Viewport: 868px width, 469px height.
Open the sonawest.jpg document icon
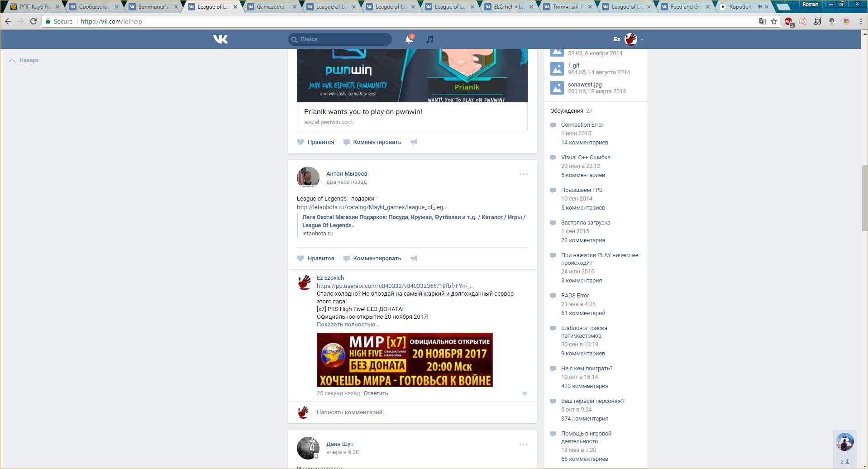pyautogui.click(x=557, y=88)
